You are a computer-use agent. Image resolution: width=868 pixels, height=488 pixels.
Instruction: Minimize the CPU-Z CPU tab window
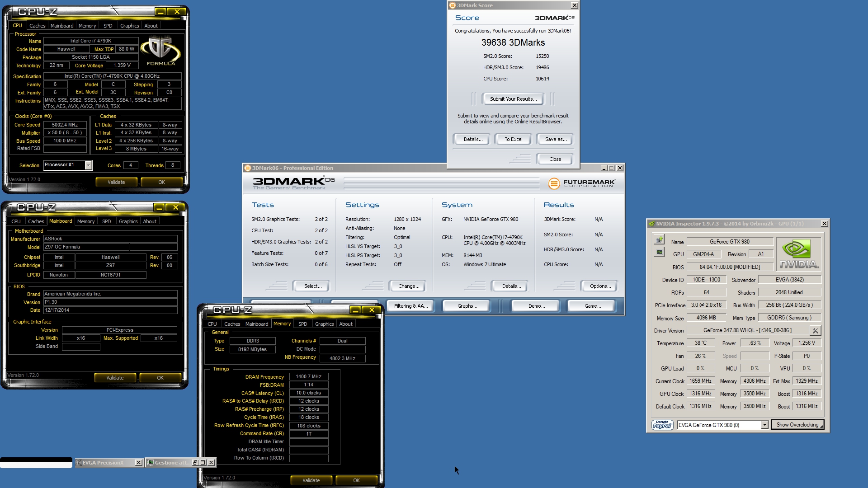point(160,12)
